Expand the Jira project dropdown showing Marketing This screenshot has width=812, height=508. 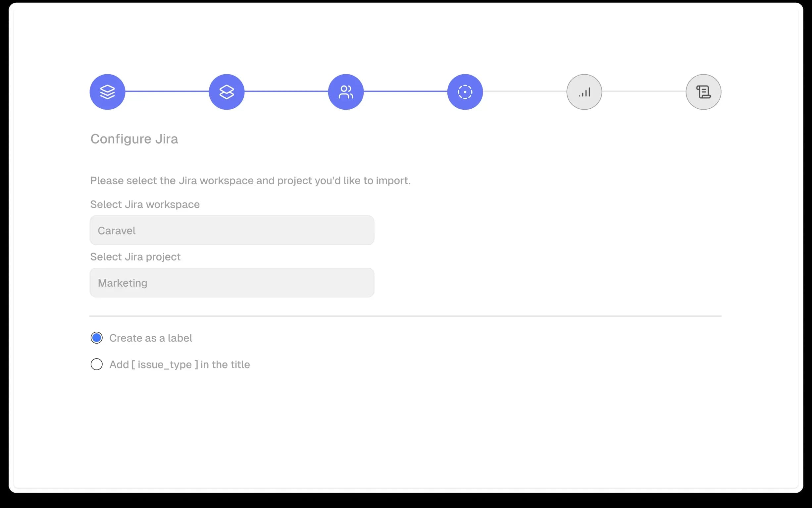click(232, 283)
